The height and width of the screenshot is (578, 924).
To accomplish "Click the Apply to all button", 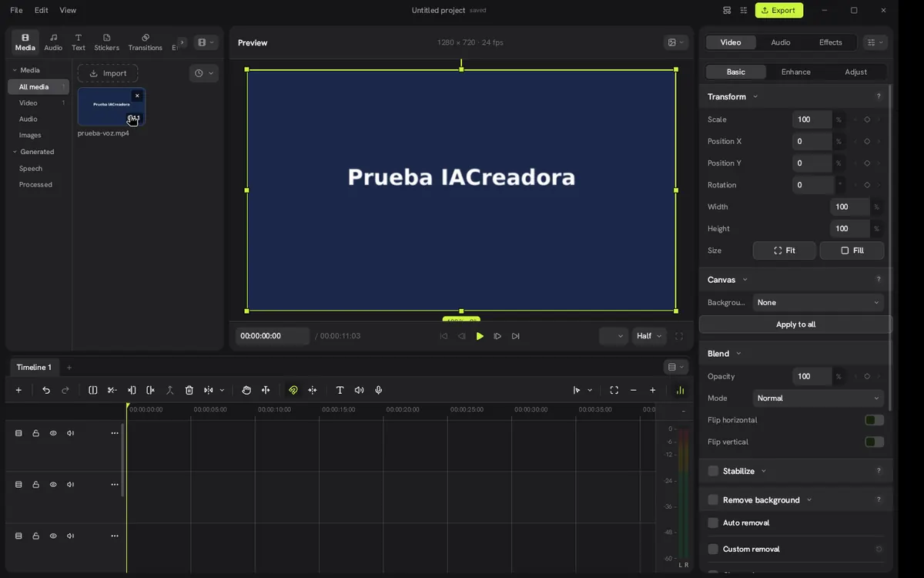I will (x=796, y=324).
